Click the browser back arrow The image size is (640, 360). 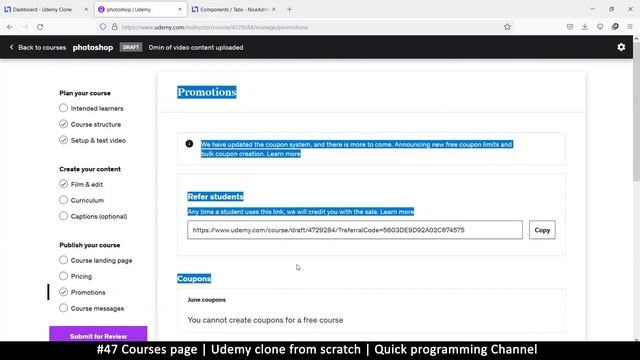click(10, 27)
